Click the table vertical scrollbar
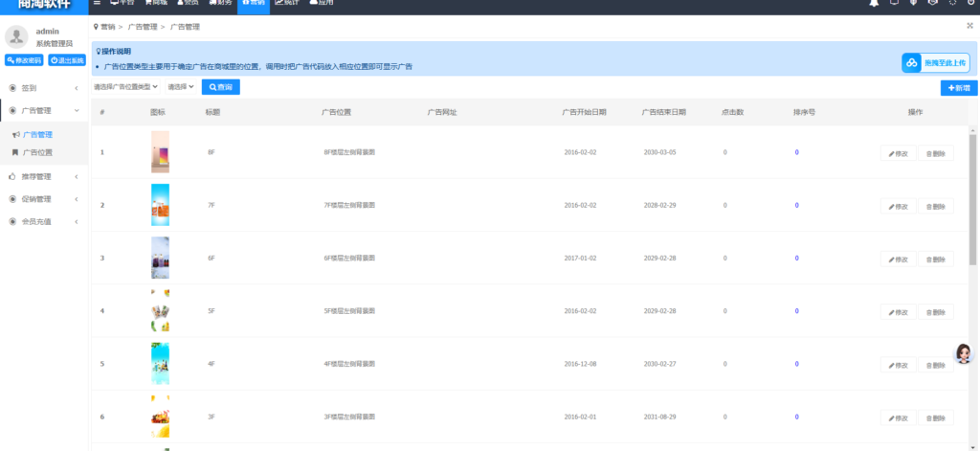Viewport: 980px width, 451px height. click(x=972, y=199)
